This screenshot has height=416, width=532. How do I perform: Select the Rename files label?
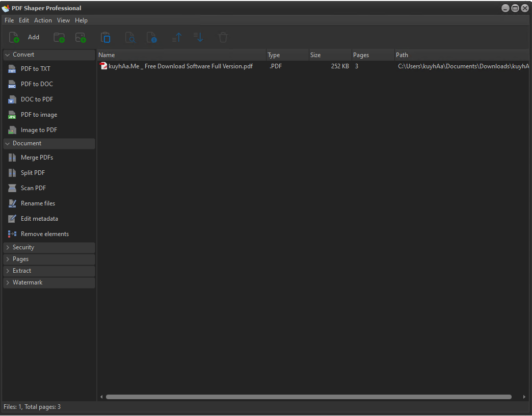click(x=38, y=203)
